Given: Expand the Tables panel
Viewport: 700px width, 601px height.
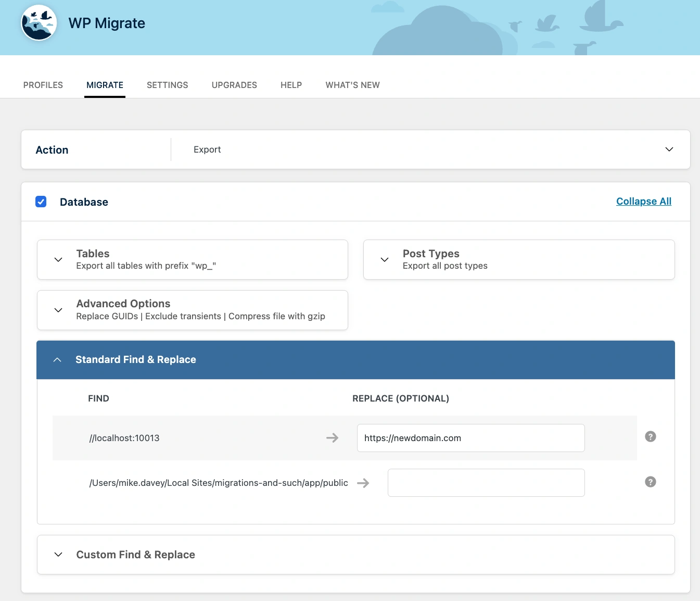Looking at the screenshot, I should [59, 259].
